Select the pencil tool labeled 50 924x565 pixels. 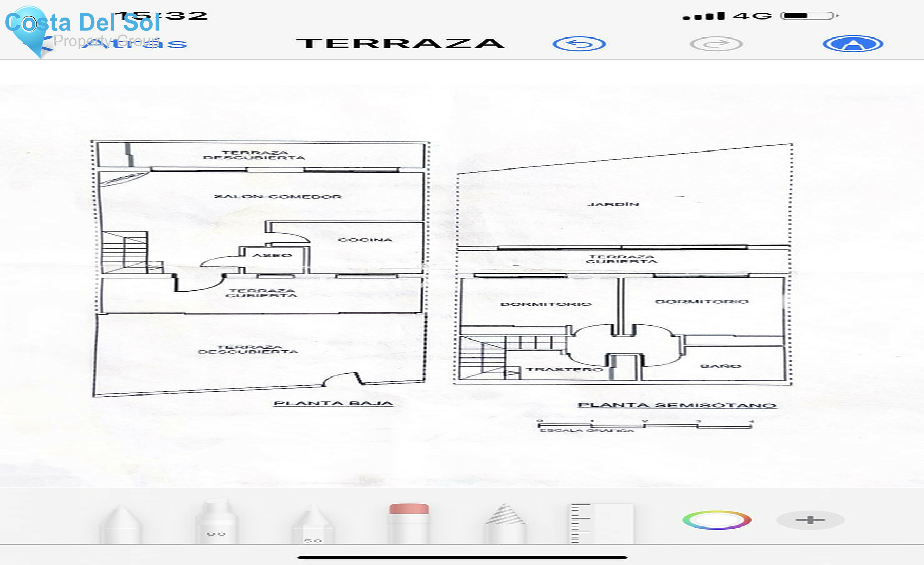tap(313, 524)
